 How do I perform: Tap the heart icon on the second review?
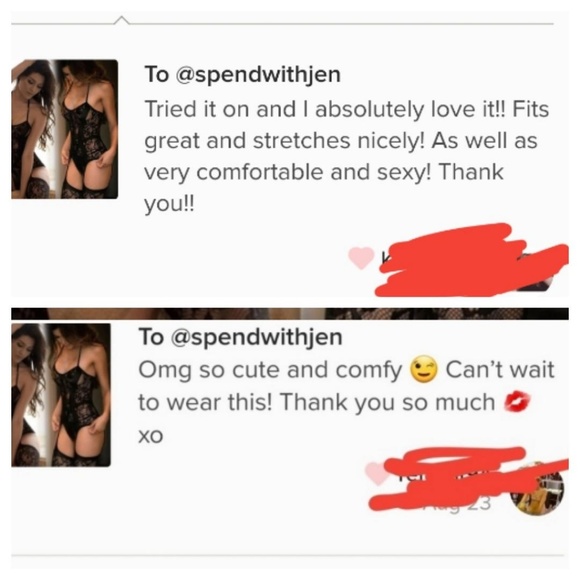coord(376,473)
